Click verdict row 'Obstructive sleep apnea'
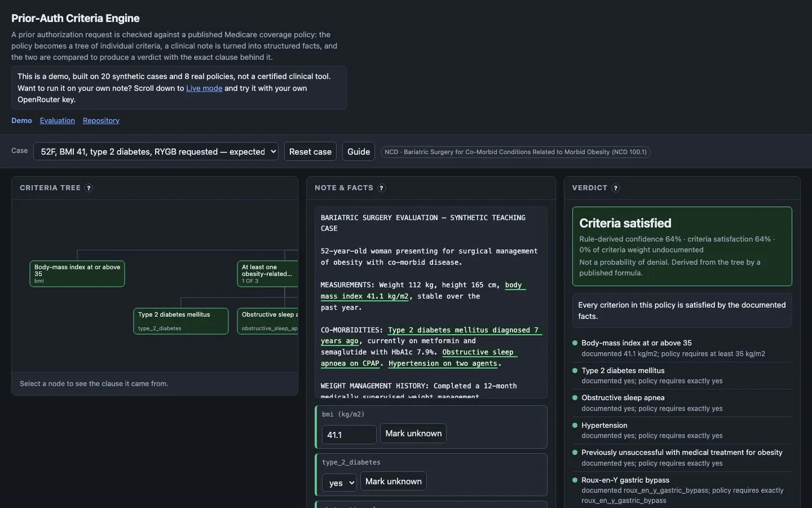This screenshot has height=508, width=812. 682,403
